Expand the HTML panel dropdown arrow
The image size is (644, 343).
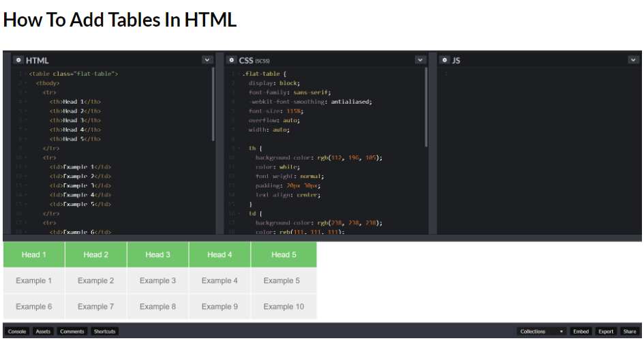(x=207, y=60)
